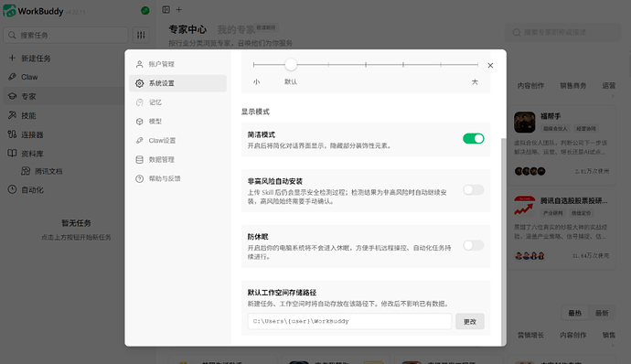Click the 模型 cube icon
The height and width of the screenshot is (364, 631).
(x=139, y=122)
